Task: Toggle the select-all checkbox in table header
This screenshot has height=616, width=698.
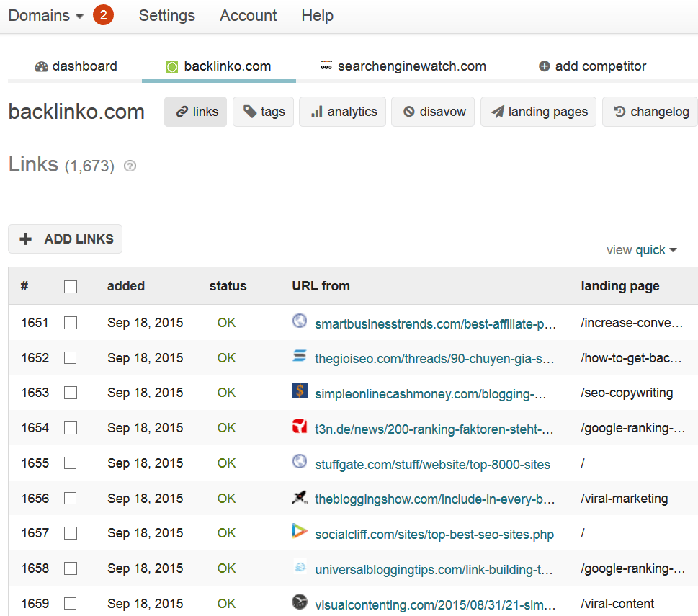Action: pos(71,286)
